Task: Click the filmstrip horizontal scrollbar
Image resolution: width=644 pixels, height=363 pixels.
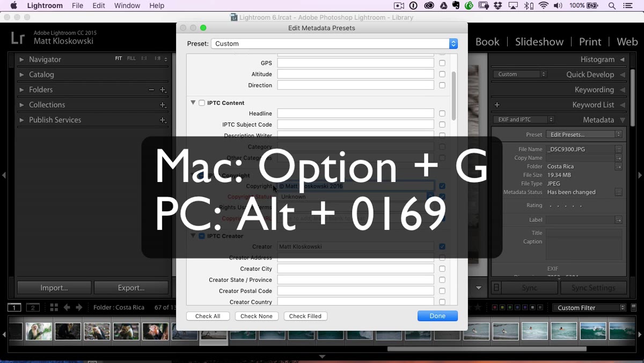Action: (487, 349)
